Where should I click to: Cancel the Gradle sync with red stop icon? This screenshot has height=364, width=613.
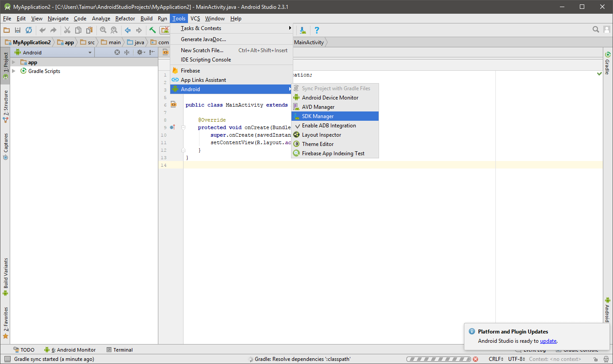tap(475, 359)
